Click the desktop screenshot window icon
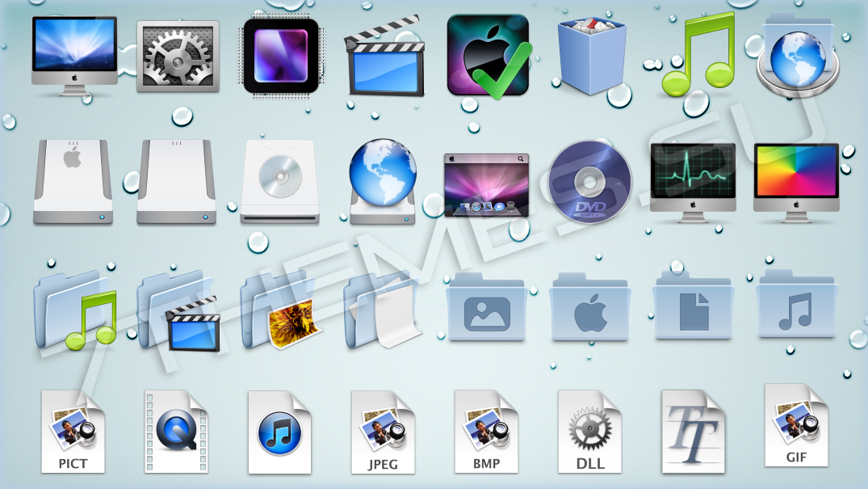This screenshot has width=868, height=489. click(487, 185)
